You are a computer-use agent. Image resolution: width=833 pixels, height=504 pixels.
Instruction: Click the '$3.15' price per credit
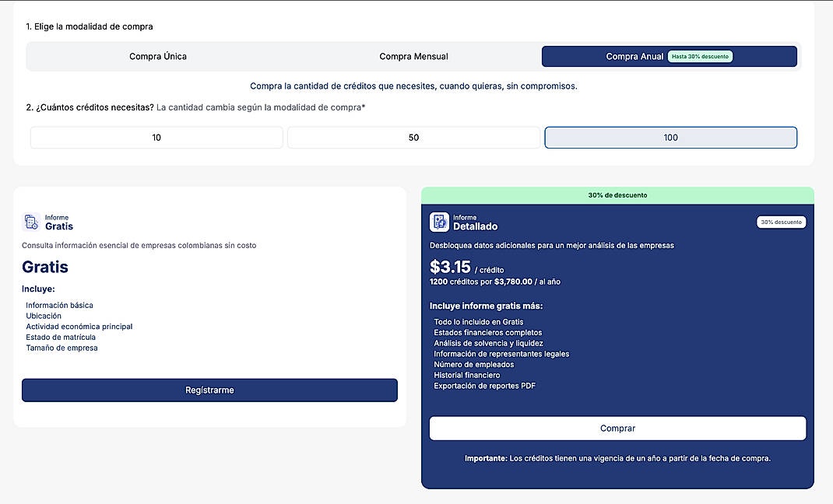tap(450, 266)
